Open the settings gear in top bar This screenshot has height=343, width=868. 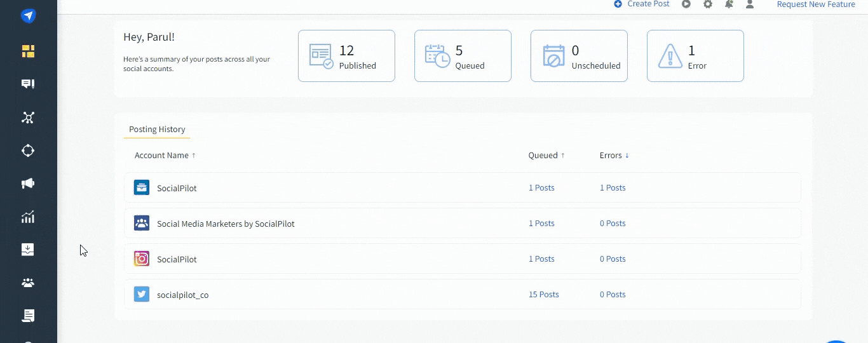(708, 4)
